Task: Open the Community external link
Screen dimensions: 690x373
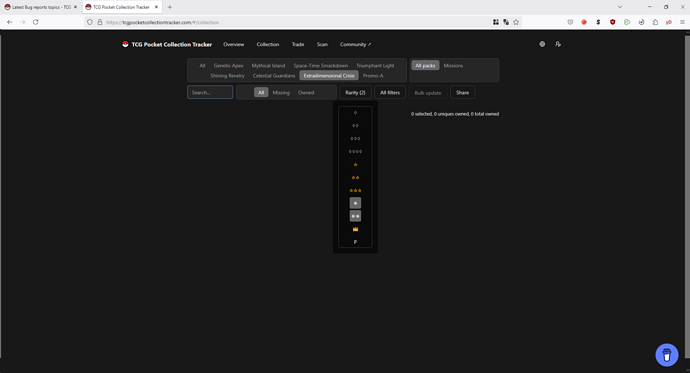Action: click(x=355, y=44)
